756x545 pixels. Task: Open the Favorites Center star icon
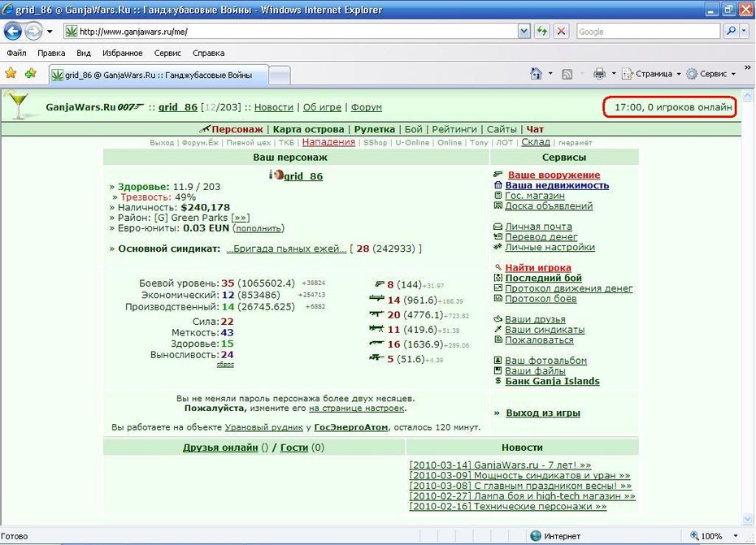11,73
